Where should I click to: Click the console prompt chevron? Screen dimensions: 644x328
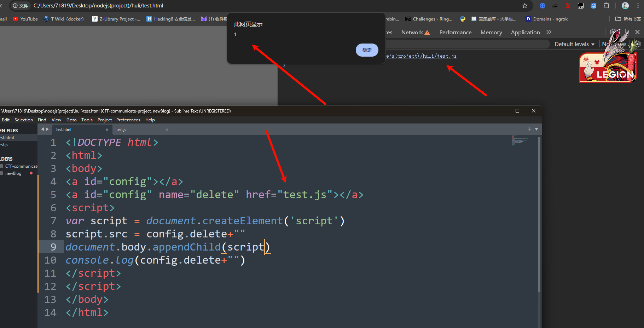(284, 65)
